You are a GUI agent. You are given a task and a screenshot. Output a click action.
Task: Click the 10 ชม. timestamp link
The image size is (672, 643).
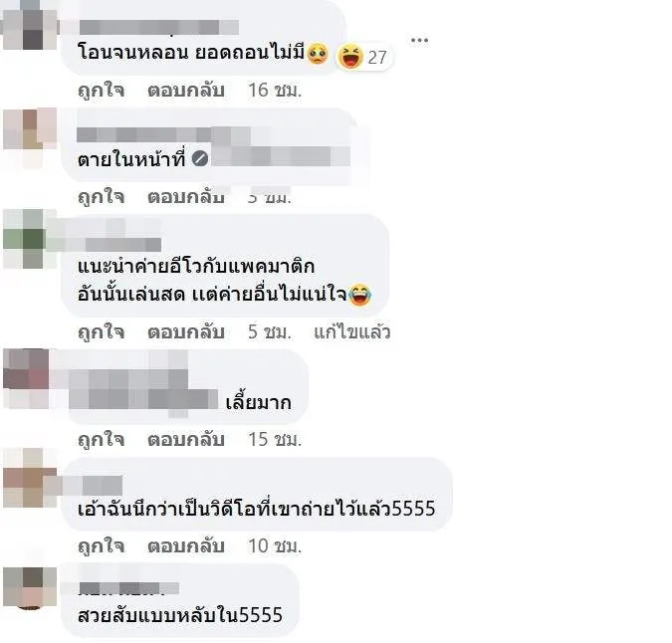pos(275,545)
